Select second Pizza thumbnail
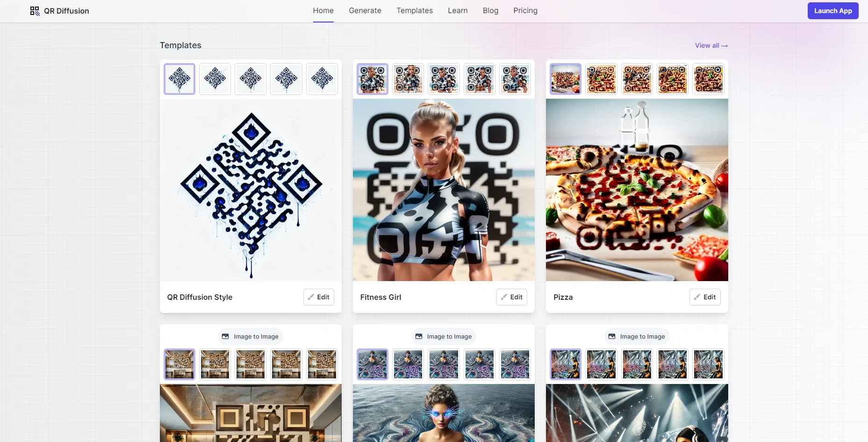868x442 pixels. (x=602, y=79)
